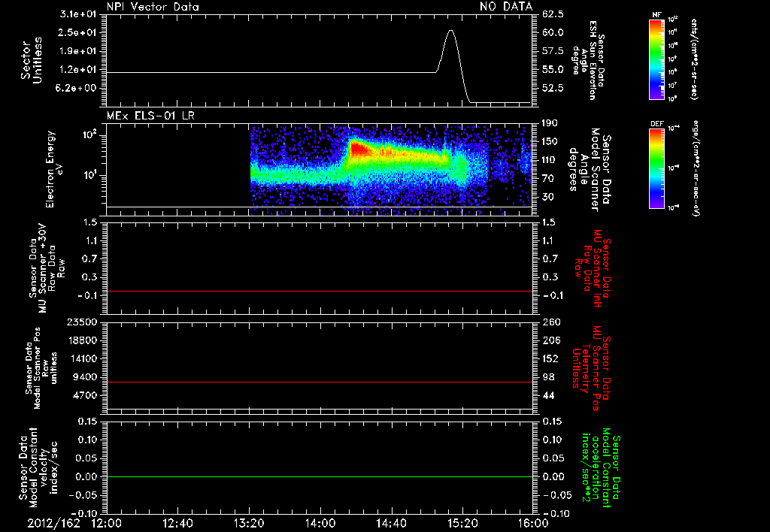Click the "ESH Sun Elevation Angle" axis label
Viewport: 770px width, 532px height.
click(x=588, y=60)
